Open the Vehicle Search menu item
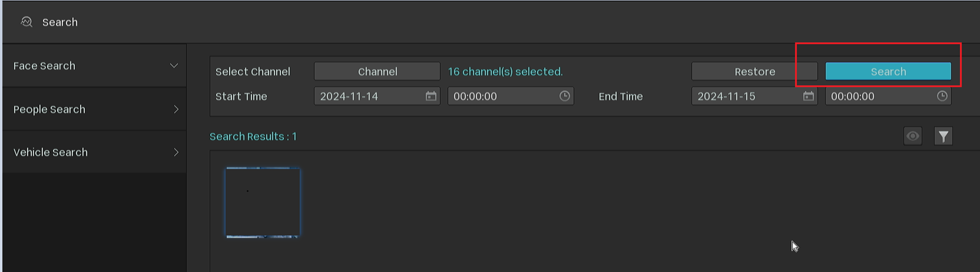 (51, 153)
